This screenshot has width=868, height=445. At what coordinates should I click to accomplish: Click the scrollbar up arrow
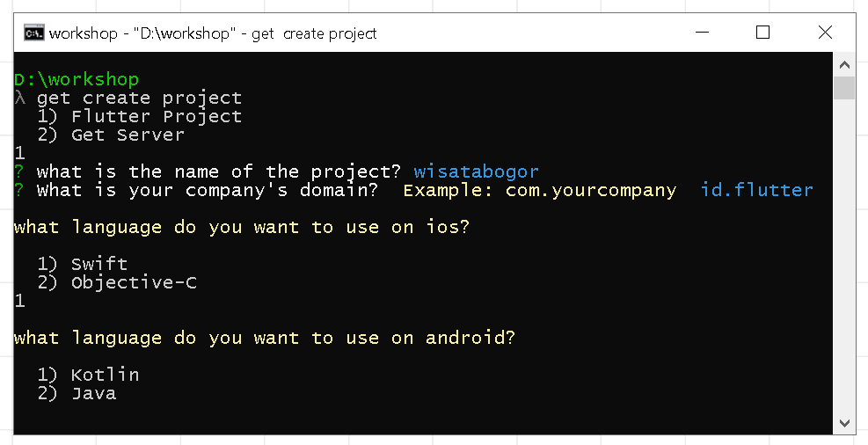coord(844,65)
